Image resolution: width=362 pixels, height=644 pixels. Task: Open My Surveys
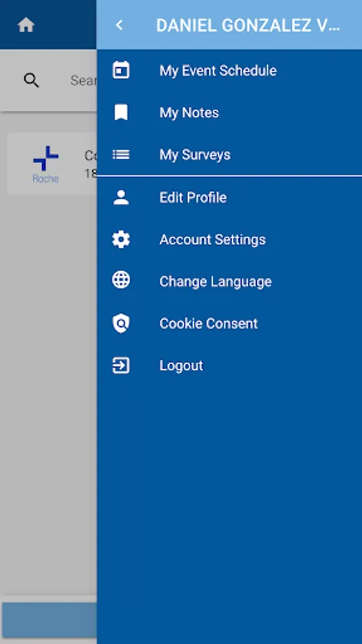coord(230,155)
